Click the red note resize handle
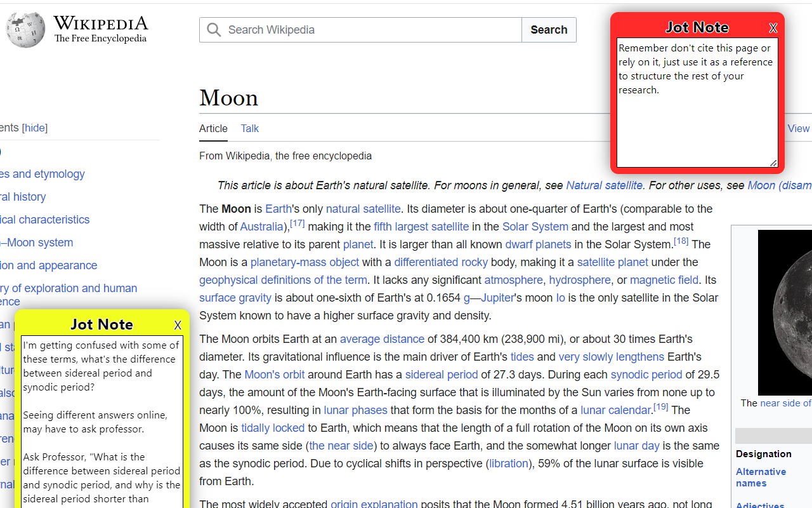The image size is (812, 508). (x=775, y=163)
